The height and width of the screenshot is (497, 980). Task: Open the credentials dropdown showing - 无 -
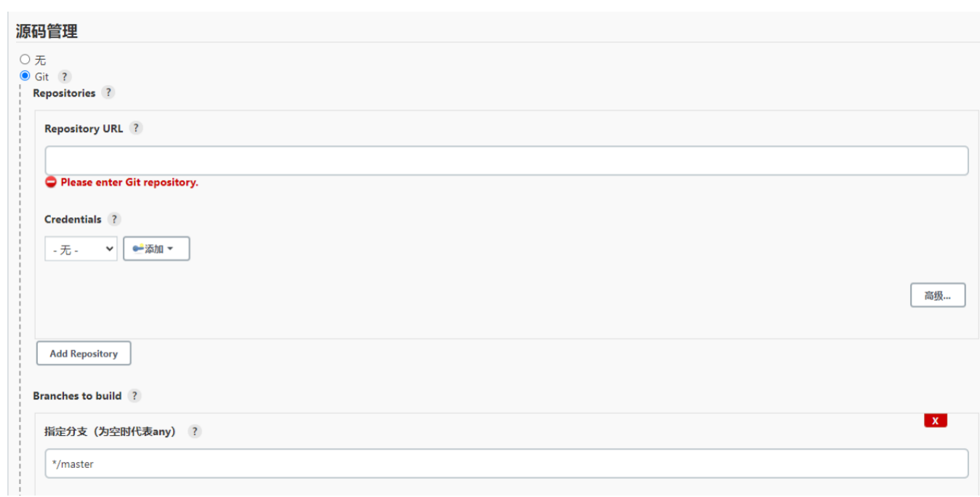(81, 249)
